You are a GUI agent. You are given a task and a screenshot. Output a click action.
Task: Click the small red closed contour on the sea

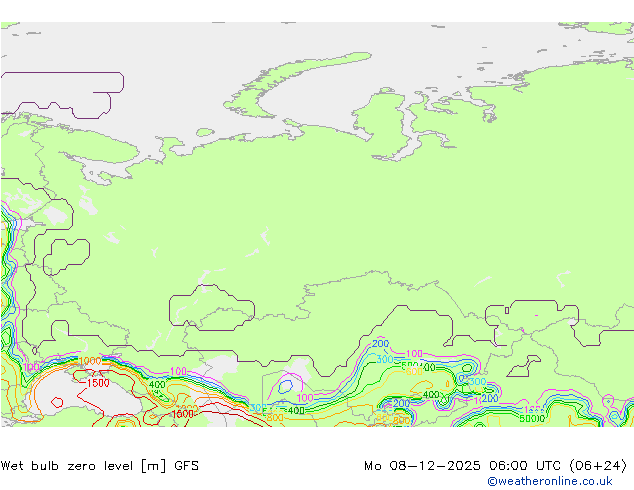point(57,402)
